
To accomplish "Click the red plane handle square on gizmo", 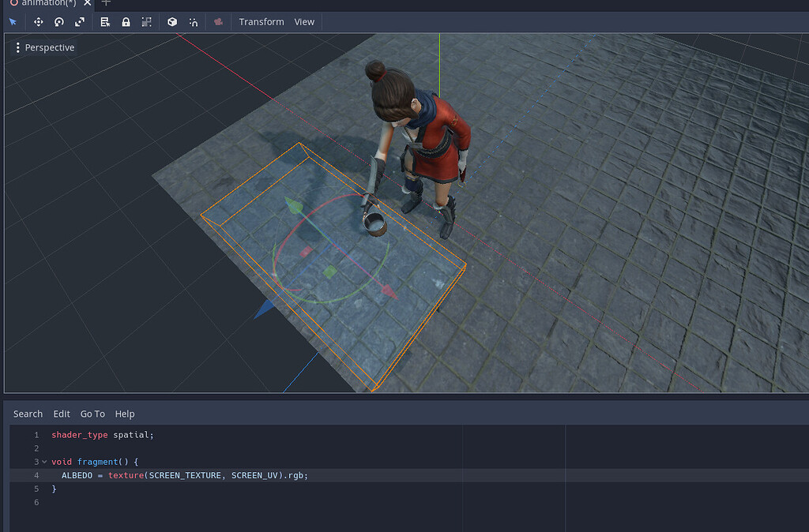I will point(306,252).
